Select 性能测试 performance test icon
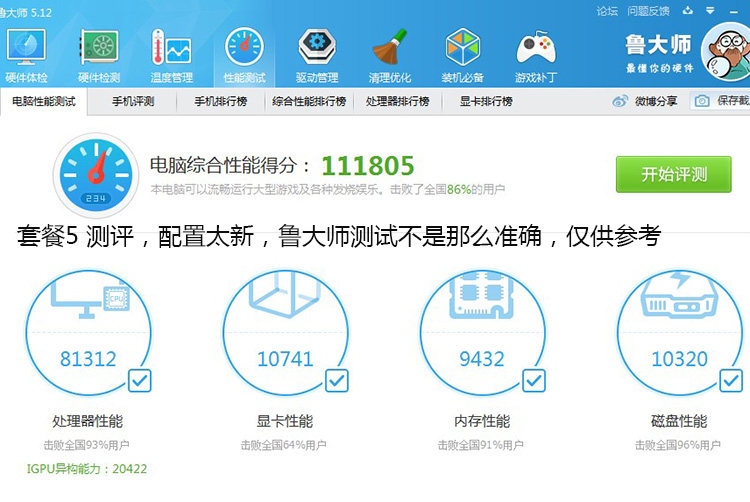The image size is (750, 502). (244, 47)
